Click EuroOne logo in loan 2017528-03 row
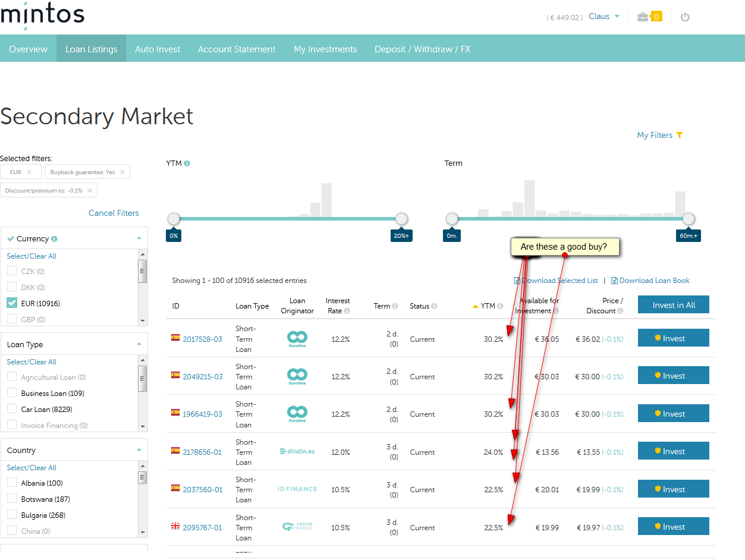This screenshot has width=745, height=560. coord(297,339)
